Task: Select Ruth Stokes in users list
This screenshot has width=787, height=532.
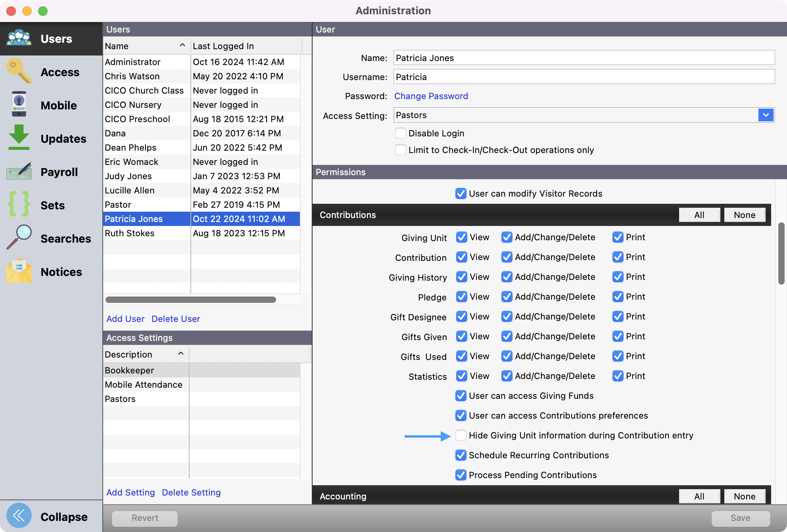Action: (130, 233)
